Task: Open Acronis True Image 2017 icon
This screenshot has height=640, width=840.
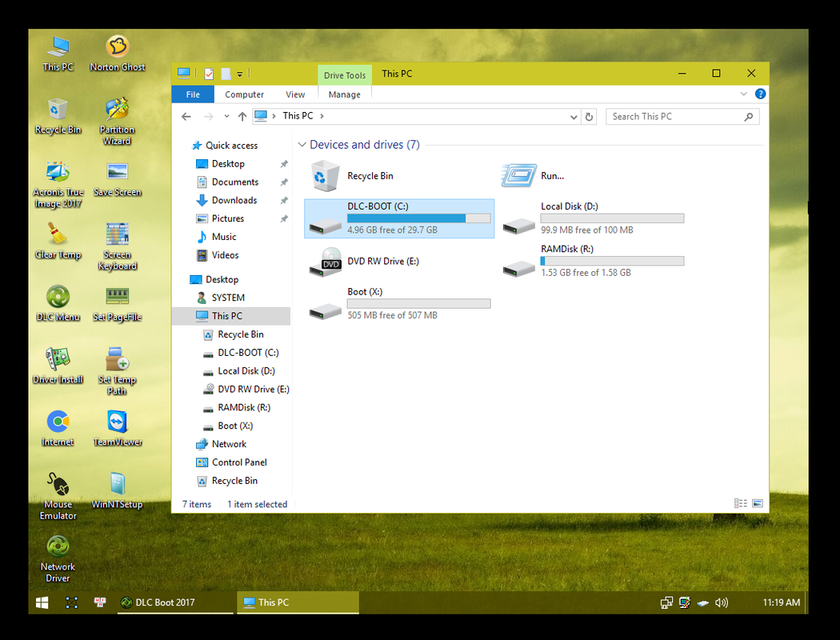Action: pyautogui.click(x=58, y=184)
